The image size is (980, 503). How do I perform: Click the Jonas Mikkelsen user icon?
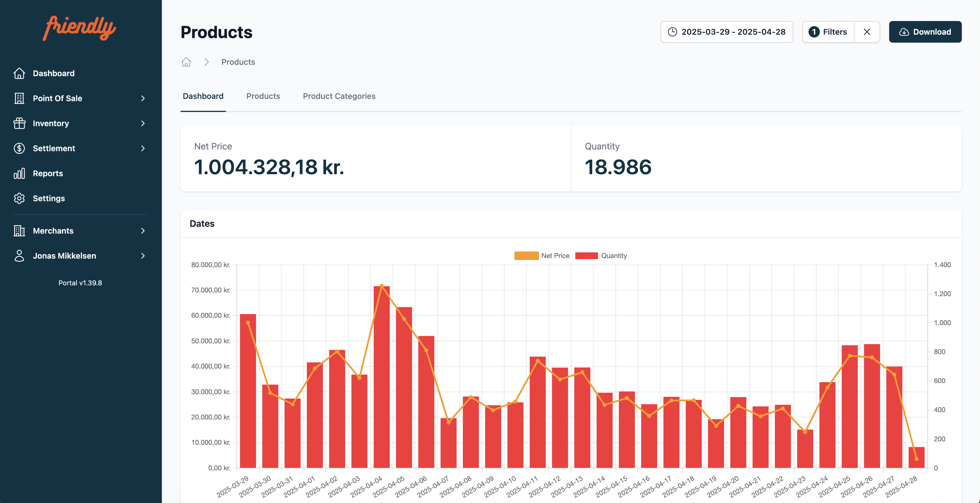tap(19, 256)
